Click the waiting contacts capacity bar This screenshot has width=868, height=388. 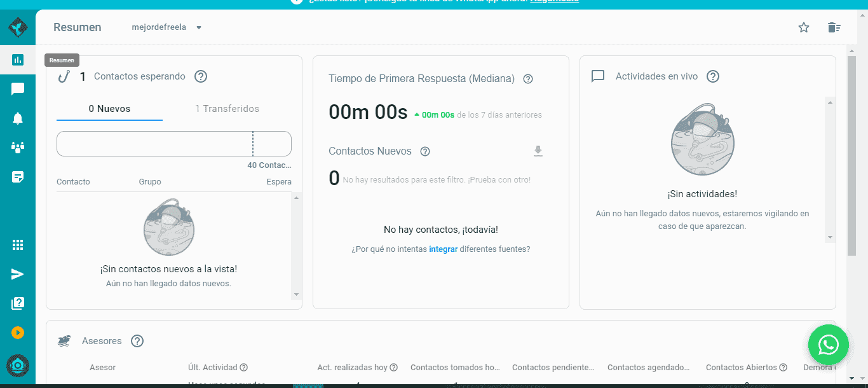[x=173, y=144]
